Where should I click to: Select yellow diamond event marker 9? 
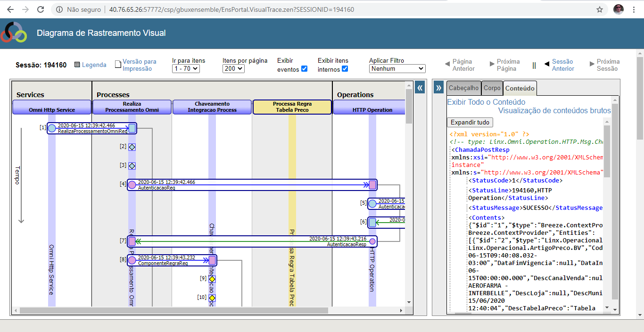pos(212,279)
